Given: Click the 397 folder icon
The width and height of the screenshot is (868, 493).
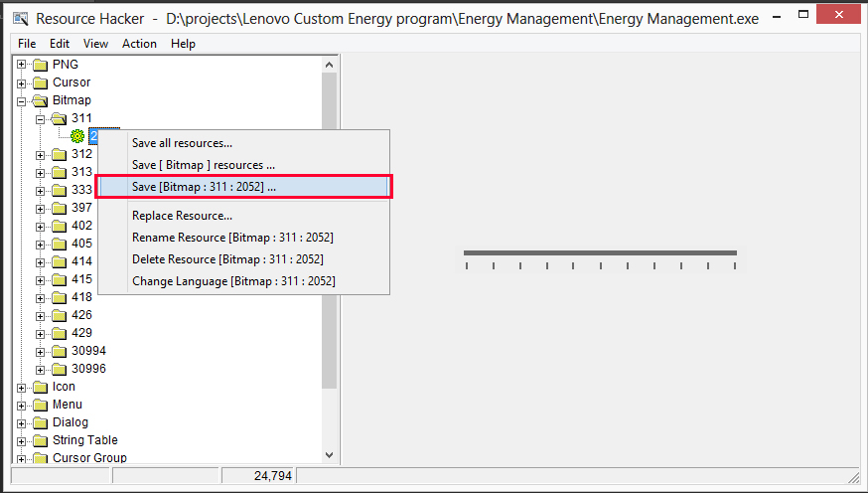Looking at the screenshot, I should click(59, 209).
